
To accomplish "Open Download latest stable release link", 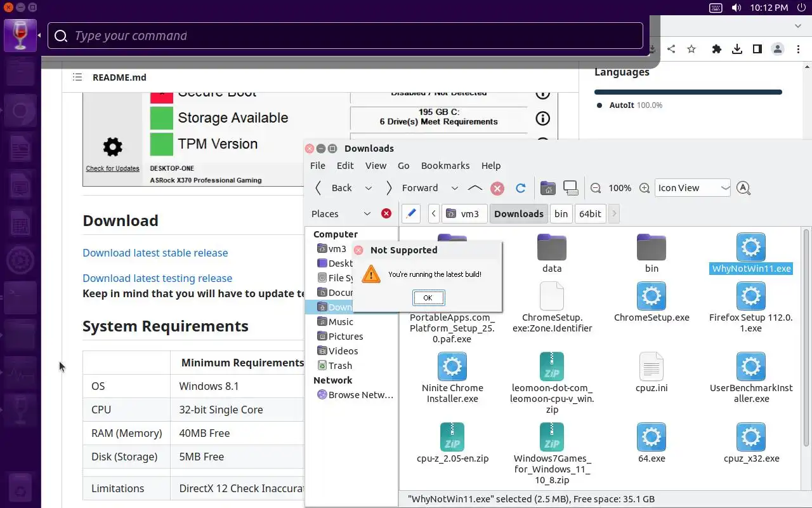I will pos(155,253).
